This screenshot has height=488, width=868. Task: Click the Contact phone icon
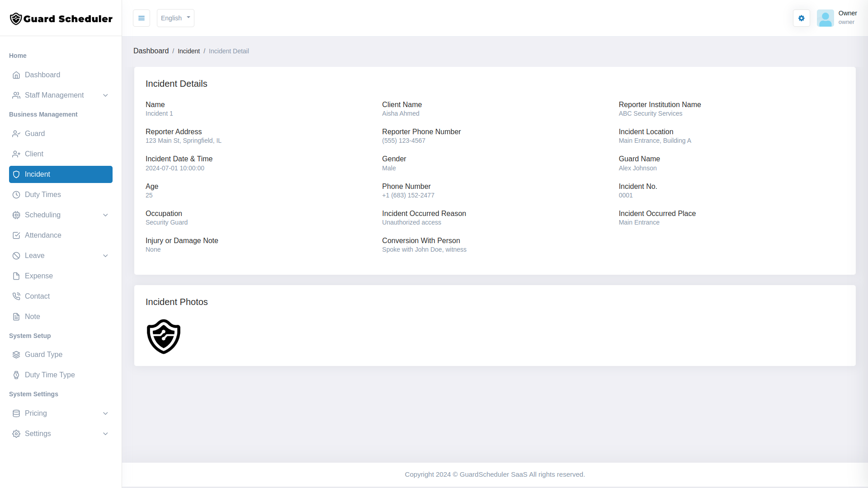pos(16,296)
